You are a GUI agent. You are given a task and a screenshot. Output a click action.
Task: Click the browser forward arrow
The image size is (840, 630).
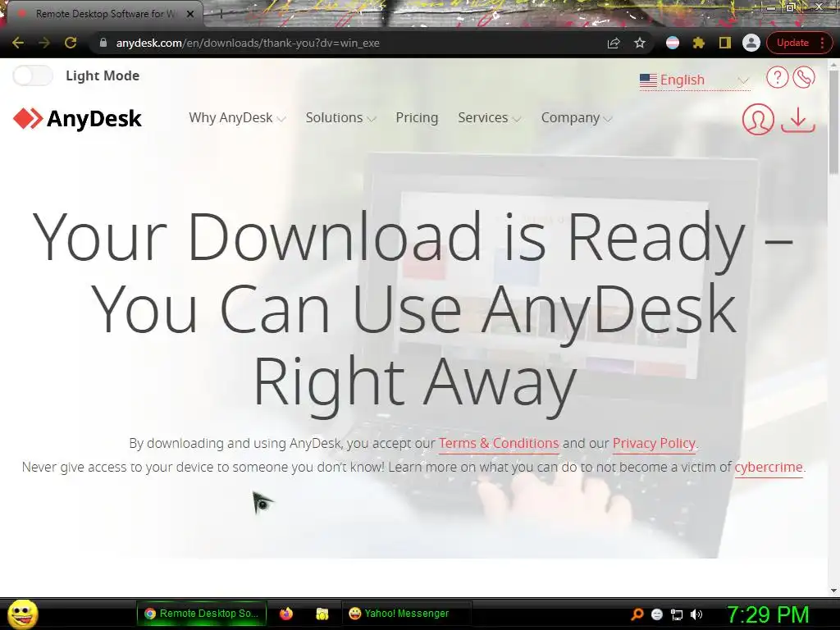44,43
